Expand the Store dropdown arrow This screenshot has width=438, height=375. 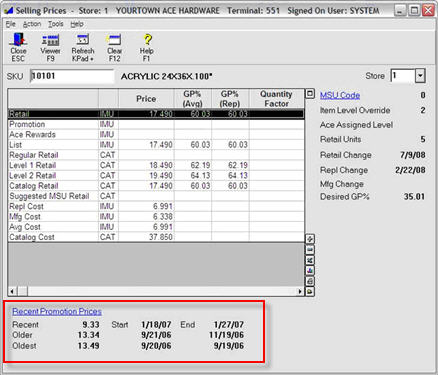[420, 76]
